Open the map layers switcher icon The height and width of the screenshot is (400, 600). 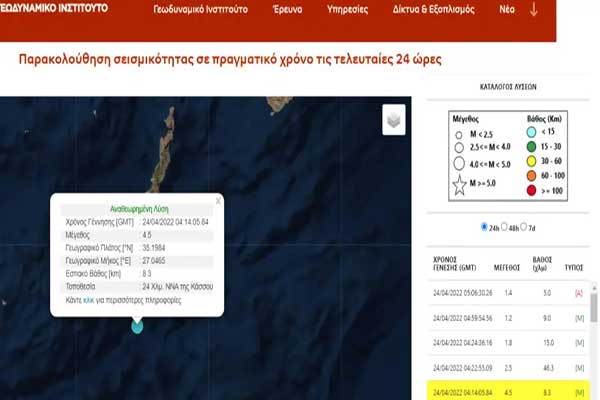click(394, 120)
